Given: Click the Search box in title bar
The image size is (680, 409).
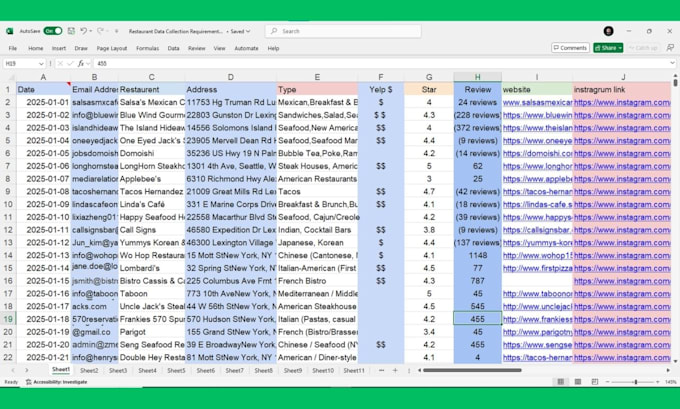Looking at the screenshot, I should tap(343, 31).
